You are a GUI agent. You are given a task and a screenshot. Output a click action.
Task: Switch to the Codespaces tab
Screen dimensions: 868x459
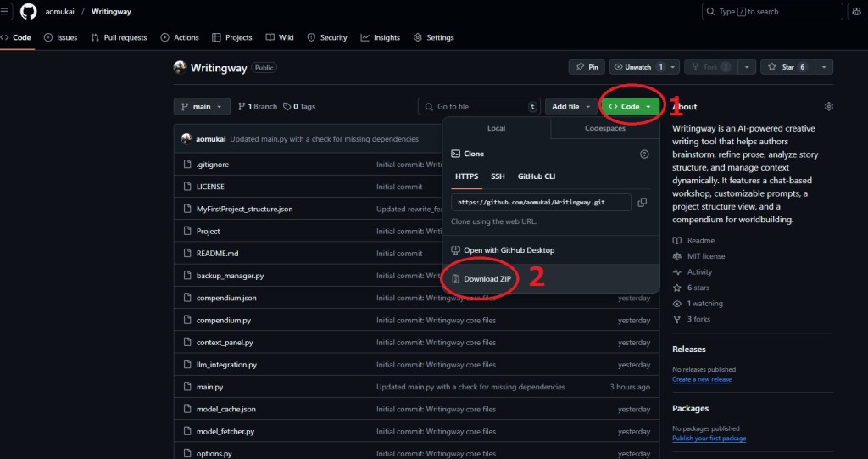605,128
